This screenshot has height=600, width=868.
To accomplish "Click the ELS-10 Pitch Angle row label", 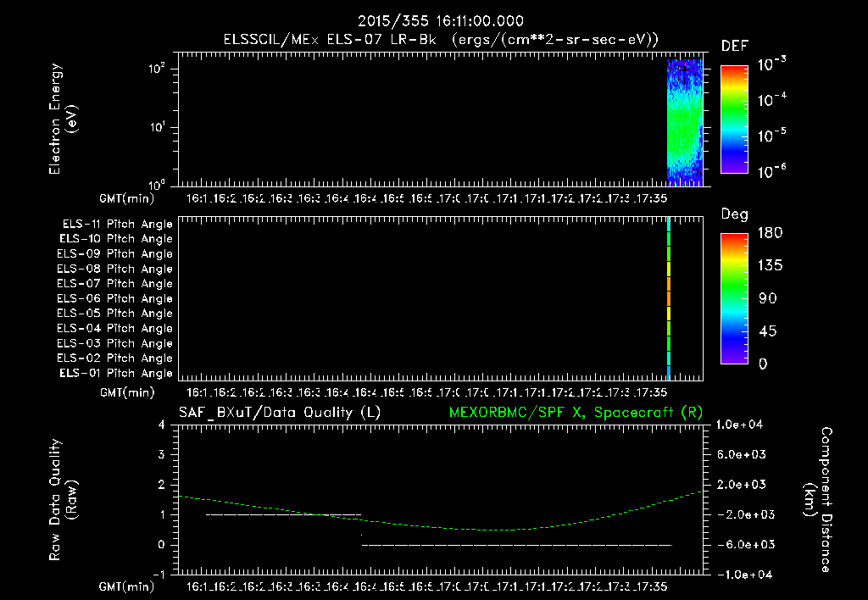I will tap(116, 239).
